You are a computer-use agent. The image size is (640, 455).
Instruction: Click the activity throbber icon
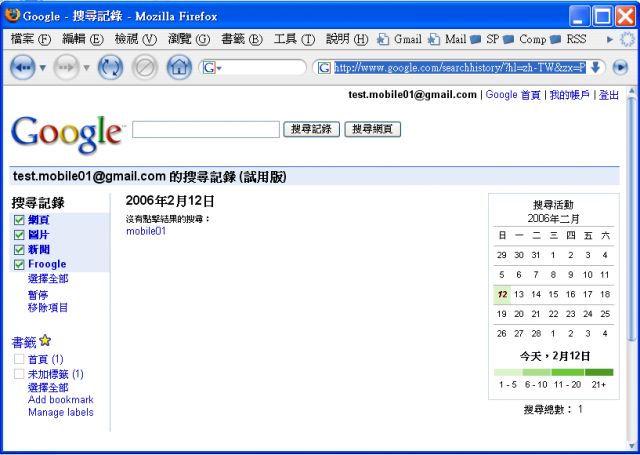628,39
